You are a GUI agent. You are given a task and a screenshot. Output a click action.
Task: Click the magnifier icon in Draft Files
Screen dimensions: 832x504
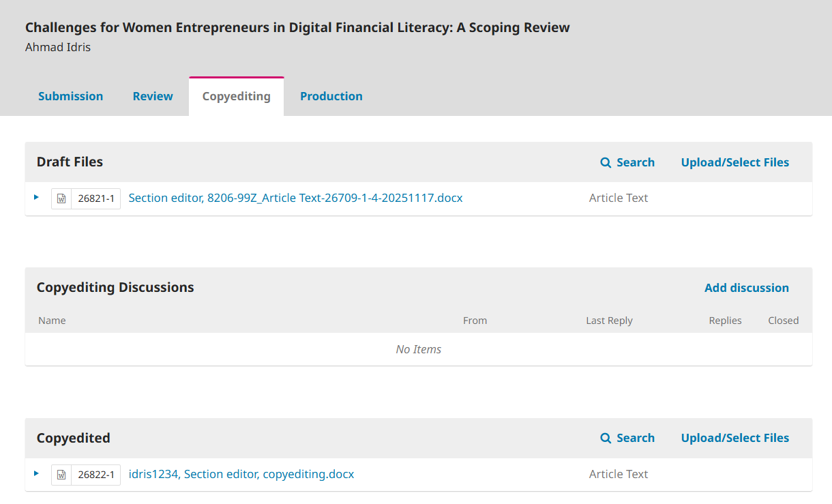(x=606, y=162)
